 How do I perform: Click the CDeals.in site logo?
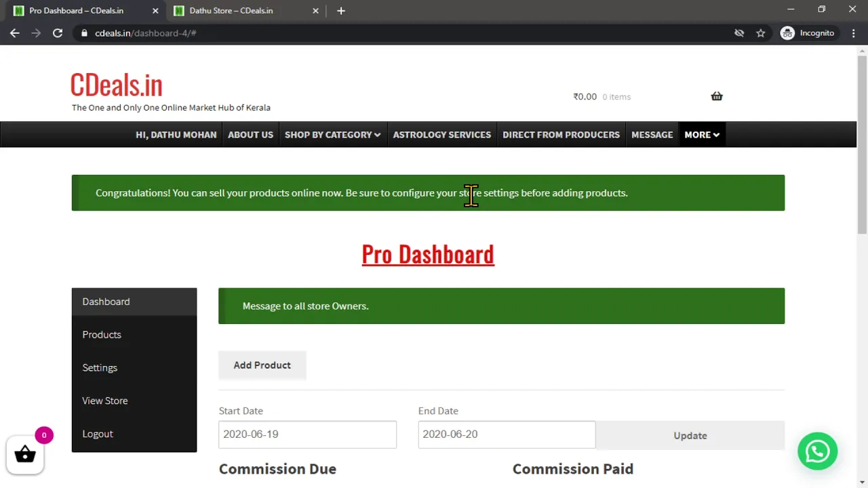(x=117, y=85)
